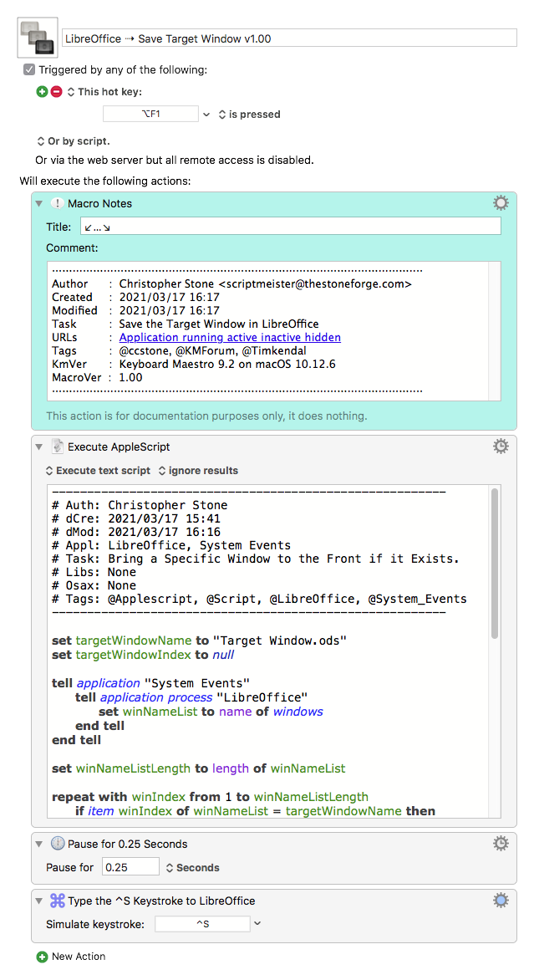The image size is (534, 980).
Task: Open the Execute AppleScript gear menu
Action: (x=501, y=446)
